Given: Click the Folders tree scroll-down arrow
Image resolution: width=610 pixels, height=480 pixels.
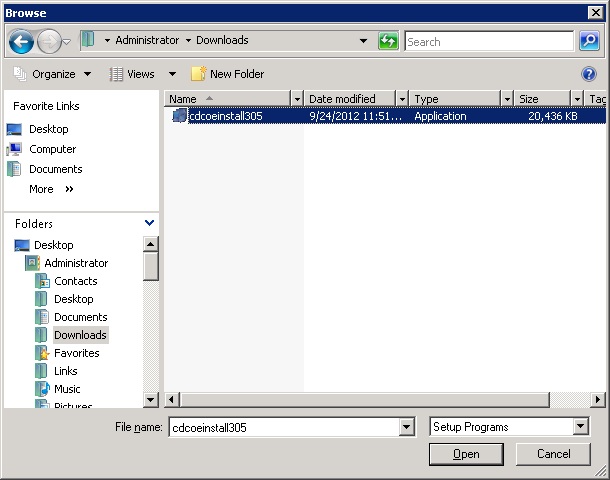Looking at the screenshot, I should point(151,399).
